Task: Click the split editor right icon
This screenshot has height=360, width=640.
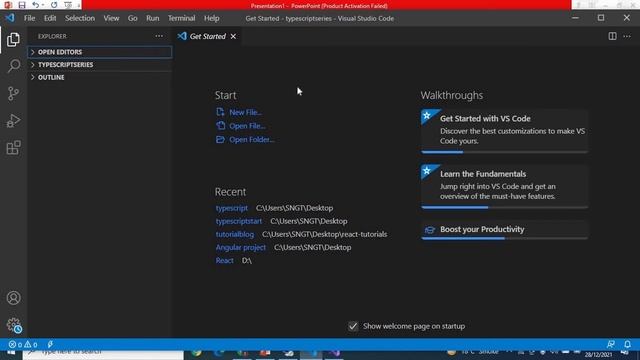Action: [612, 36]
